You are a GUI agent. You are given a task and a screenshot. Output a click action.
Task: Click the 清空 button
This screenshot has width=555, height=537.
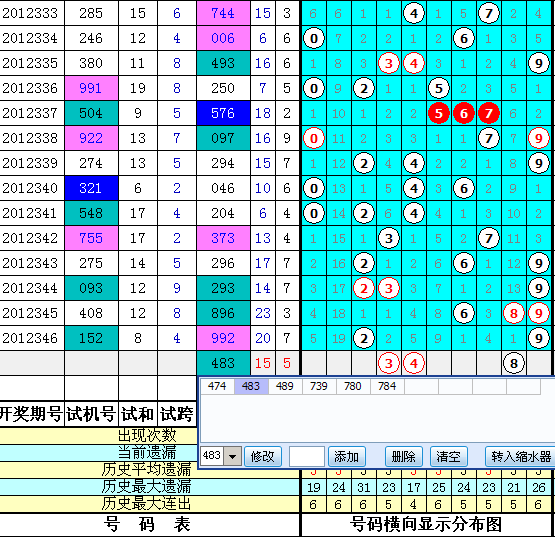click(x=448, y=457)
